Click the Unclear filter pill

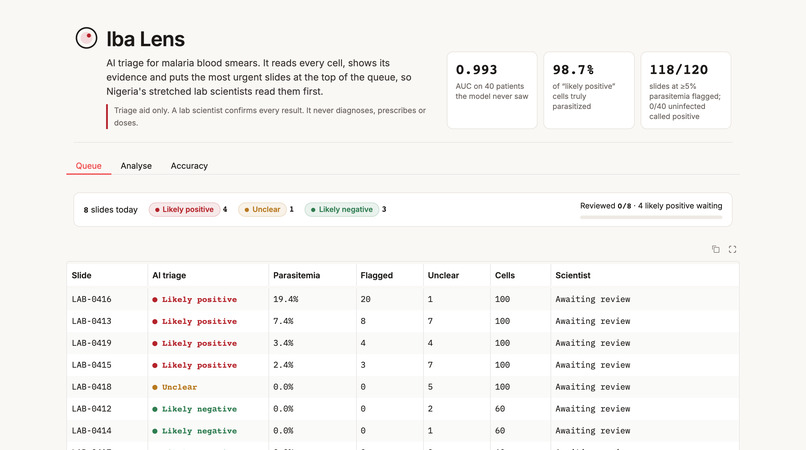tap(262, 209)
